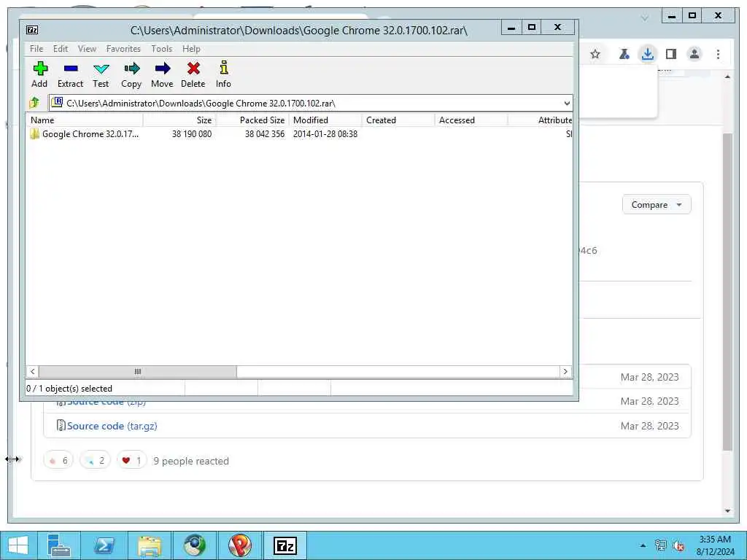Open Chrome profile avatar icon
This screenshot has width=747, height=560.
[694, 54]
